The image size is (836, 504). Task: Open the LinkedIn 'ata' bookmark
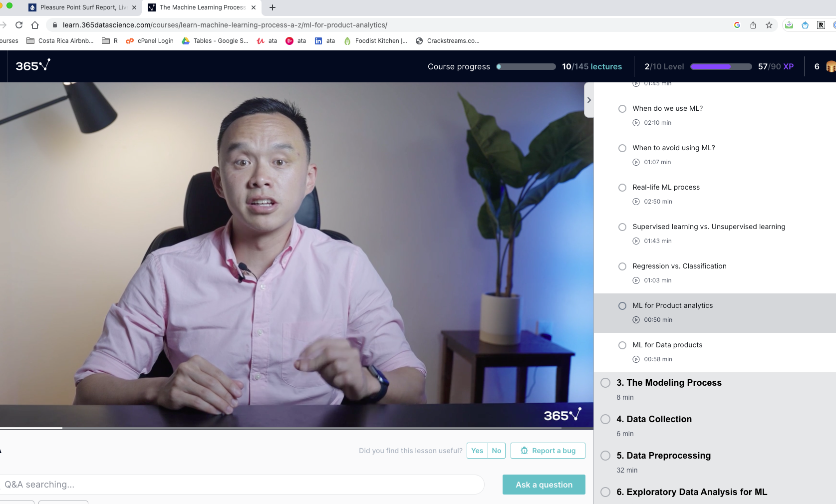[325, 41]
